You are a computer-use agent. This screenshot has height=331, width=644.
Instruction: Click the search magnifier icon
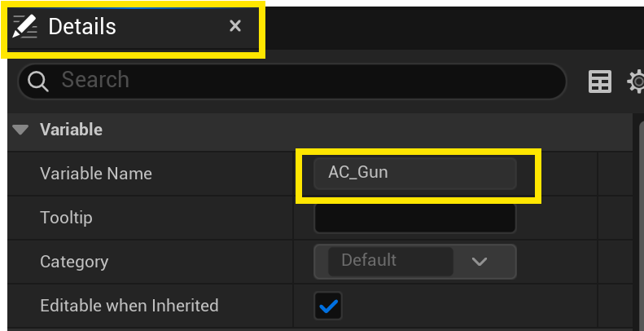tap(38, 80)
